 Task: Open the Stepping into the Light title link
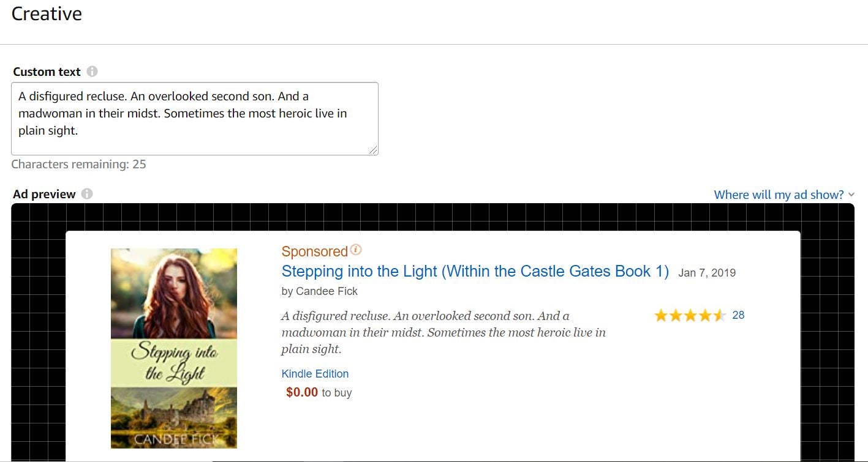tap(475, 272)
